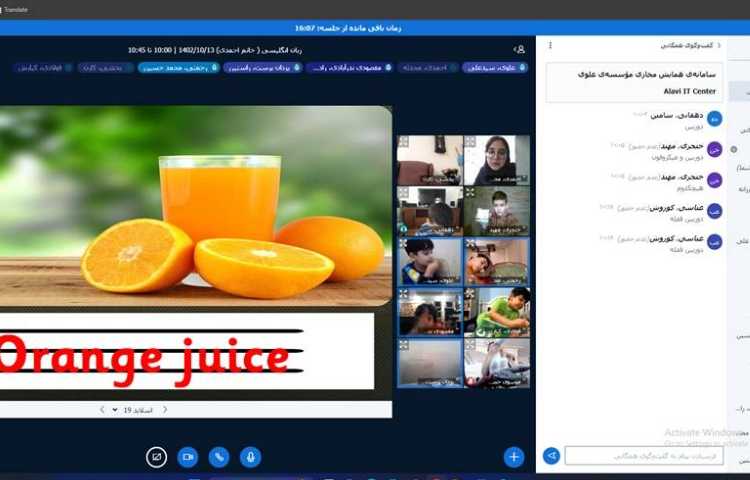
Task: Expand fullscreen on boy resting chin video
Action: pyautogui.click(x=404, y=243)
